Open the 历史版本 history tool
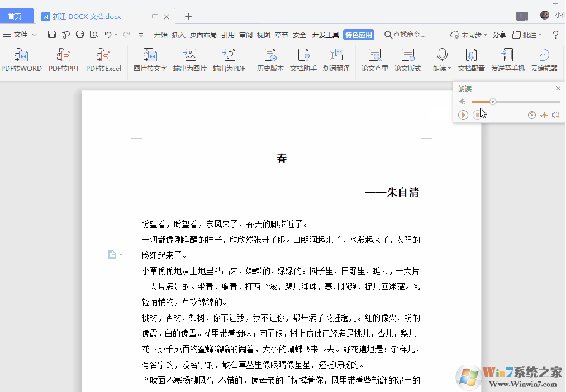This screenshot has width=566, height=392. click(270, 60)
